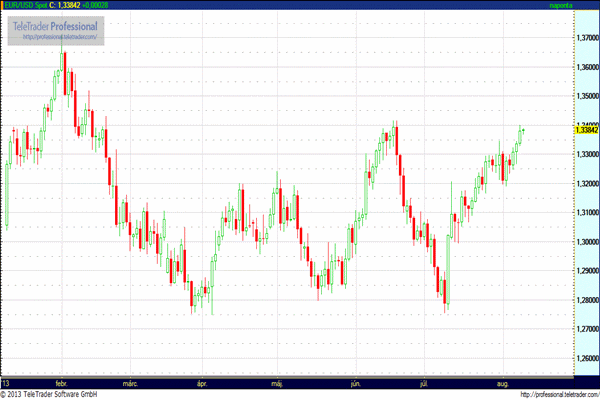This screenshot has width=600, height=400.
Task: Click the 'máj.' month marker on time axis
Action: coord(276,383)
